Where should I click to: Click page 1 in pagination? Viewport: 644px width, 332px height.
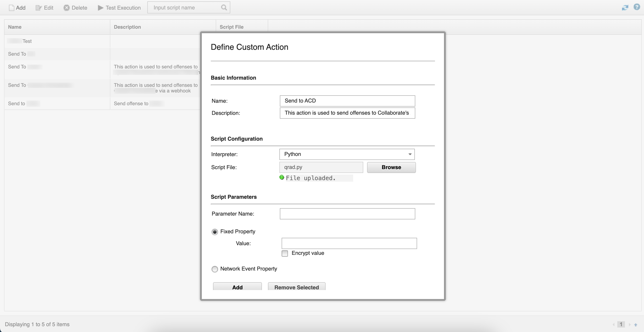point(621,325)
